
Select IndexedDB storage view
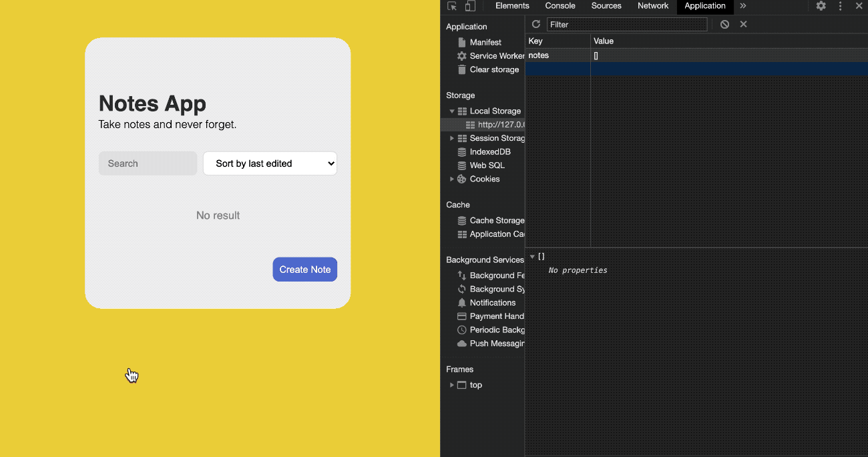pyautogui.click(x=489, y=151)
